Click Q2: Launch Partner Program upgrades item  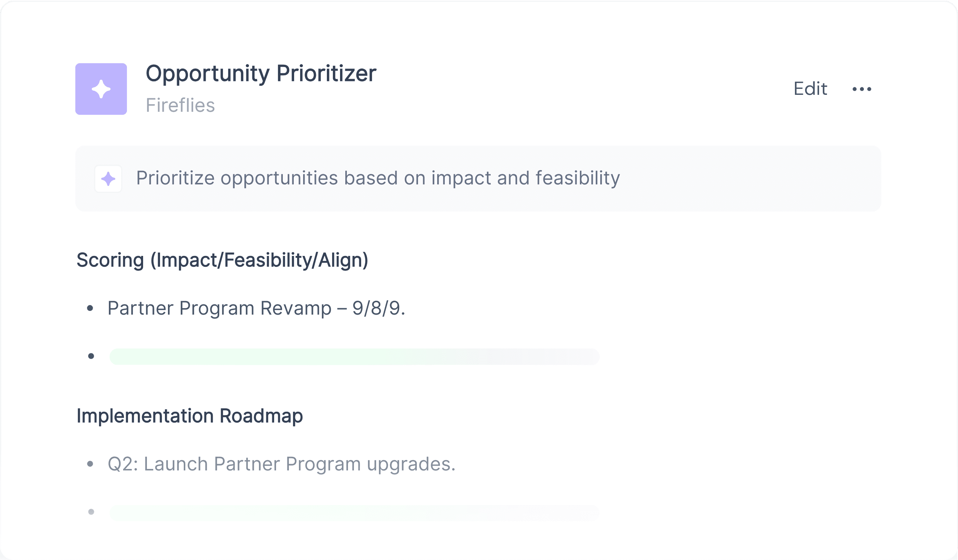(x=281, y=464)
